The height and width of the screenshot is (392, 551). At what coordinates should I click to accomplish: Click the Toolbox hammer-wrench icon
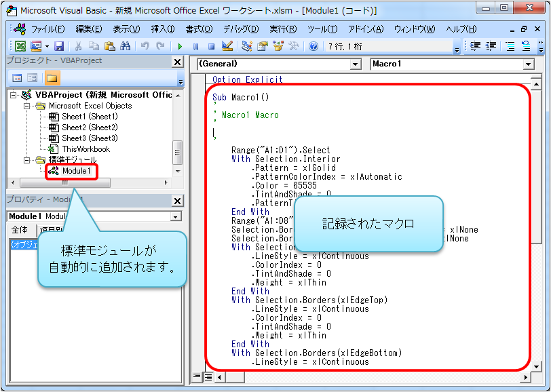click(x=293, y=46)
